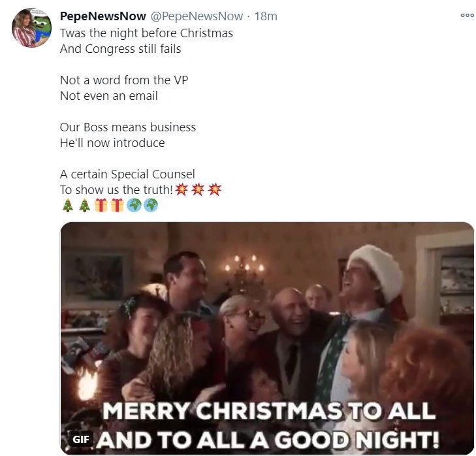
Task: Click the 'A certain Special Counsel' text
Action: [x=127, y=174]
